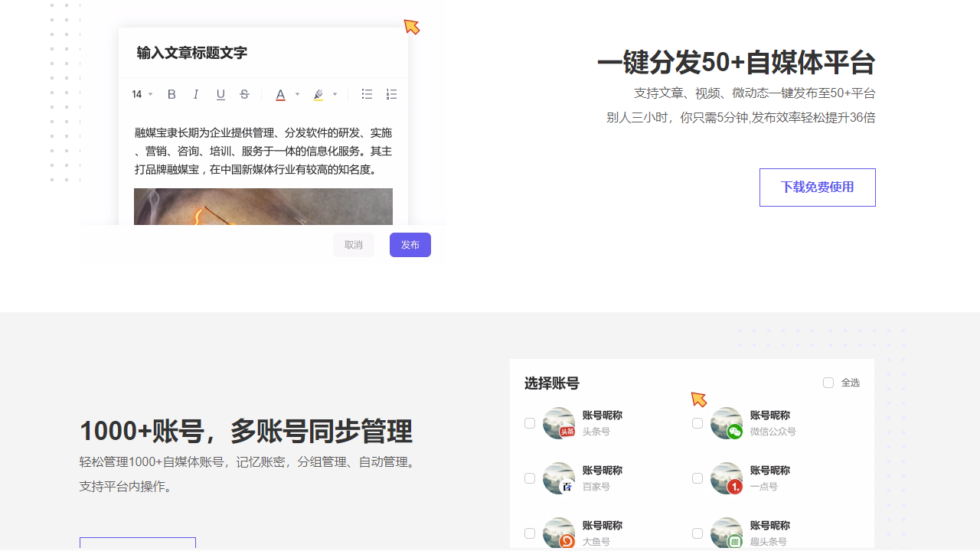Screen dimensions: 980x551
Task: Select the font color A icon
Action: pyautogui.click(x=280, y=95)
